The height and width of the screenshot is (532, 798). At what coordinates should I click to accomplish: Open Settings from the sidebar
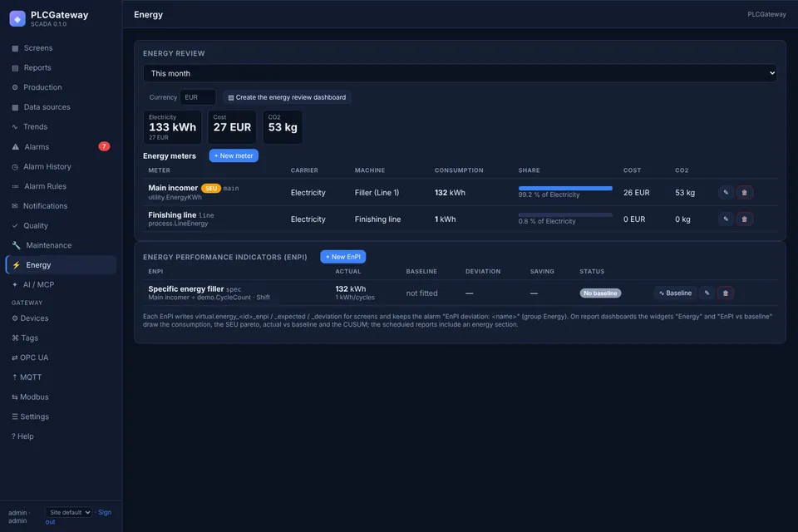coord(61,416)
